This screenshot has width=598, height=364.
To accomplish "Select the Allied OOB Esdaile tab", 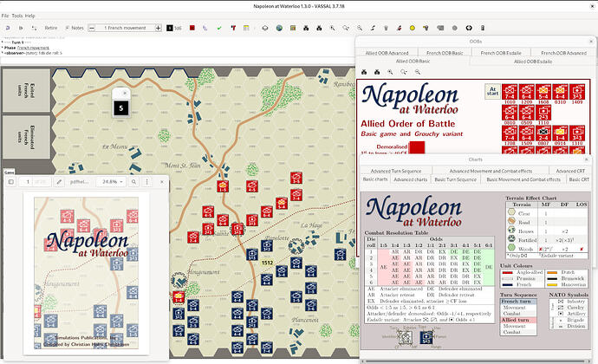I will pyautogui.click(x=533, y=61).
